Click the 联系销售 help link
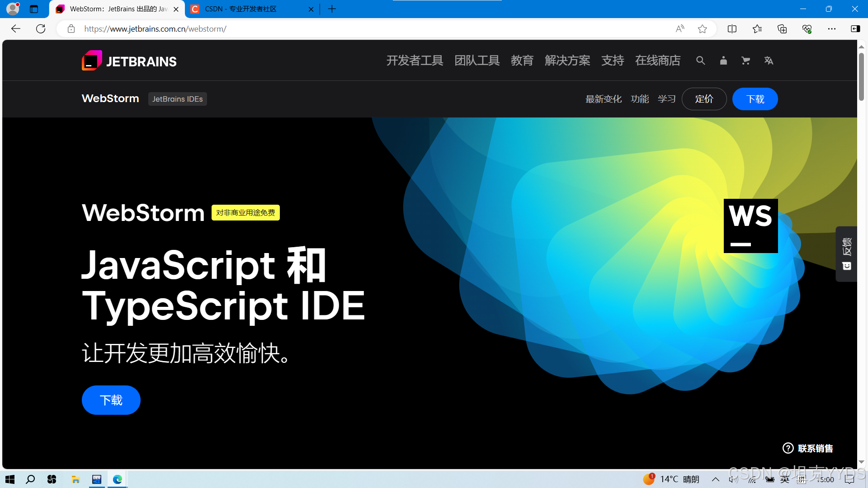 [808, 448]
